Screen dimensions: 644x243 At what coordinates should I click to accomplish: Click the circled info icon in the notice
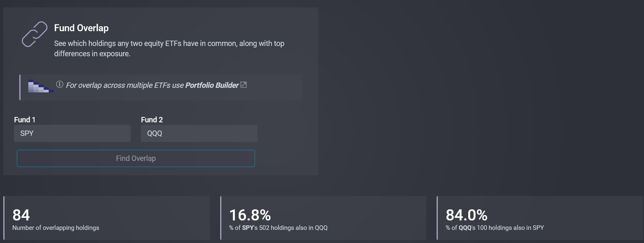click(x=60, y=85)
